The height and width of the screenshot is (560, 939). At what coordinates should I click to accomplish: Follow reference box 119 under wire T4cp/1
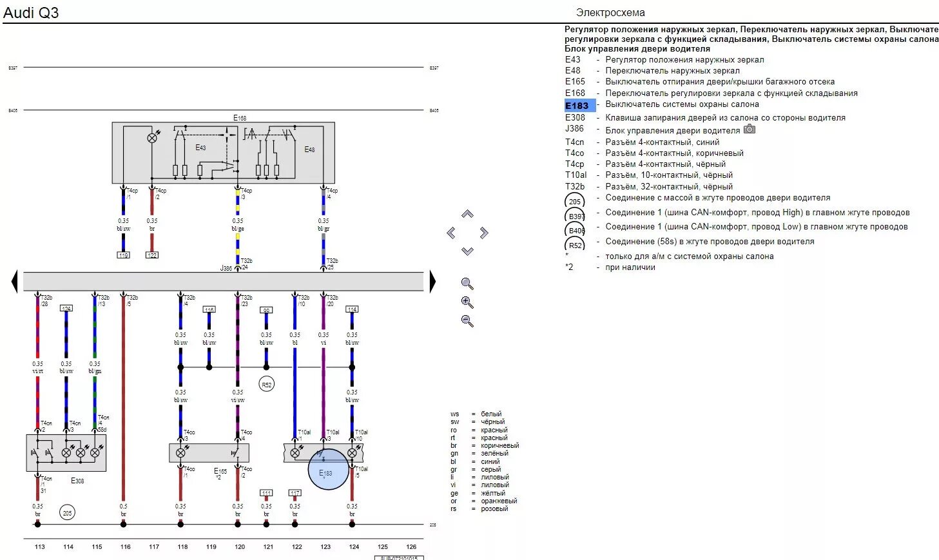pyautogui.click(x=123, y=255)
